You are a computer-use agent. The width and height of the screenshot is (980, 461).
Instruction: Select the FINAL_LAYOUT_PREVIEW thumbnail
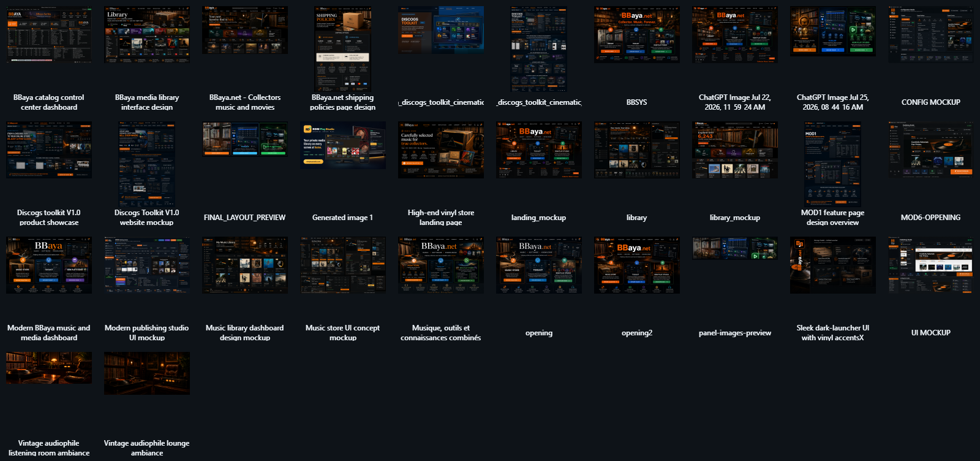[245, 139]
